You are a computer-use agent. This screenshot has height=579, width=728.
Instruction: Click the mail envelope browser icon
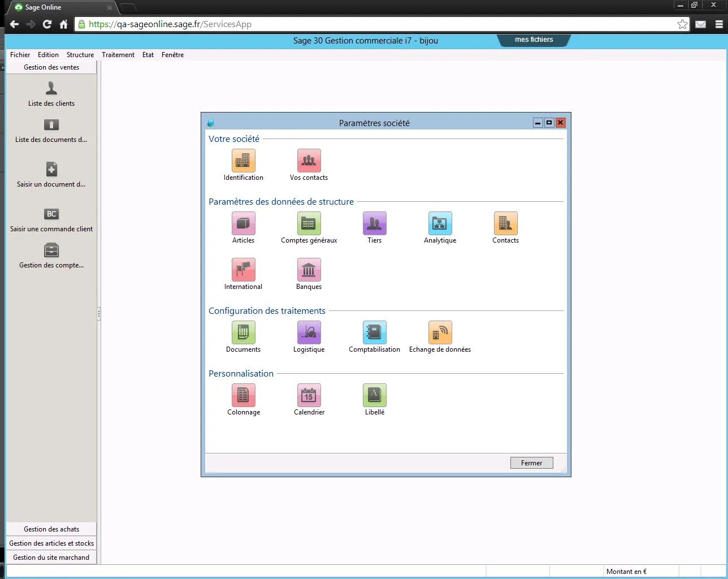click(700, 24)
